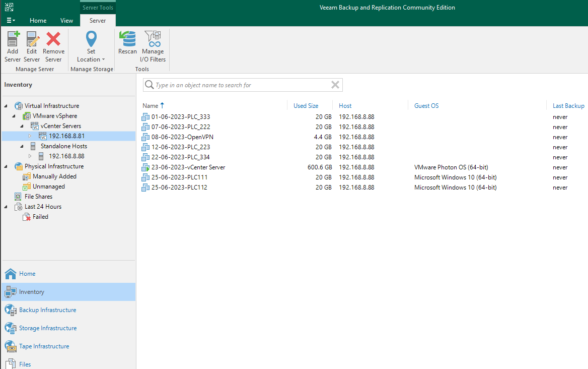Collapse the Virtual Infrastructure tree node
Image resolution: width=588 pixels, height=369 pixels.
(5, 105)
